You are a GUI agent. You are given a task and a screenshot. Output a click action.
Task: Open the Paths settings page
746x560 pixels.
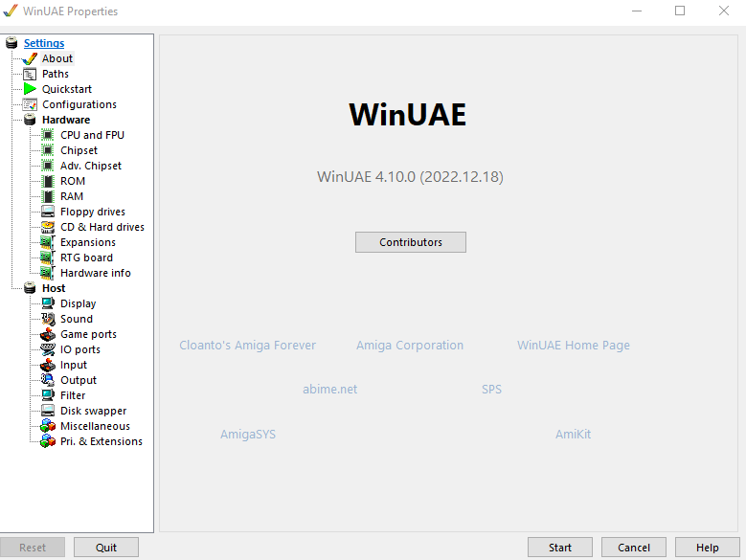56,74
